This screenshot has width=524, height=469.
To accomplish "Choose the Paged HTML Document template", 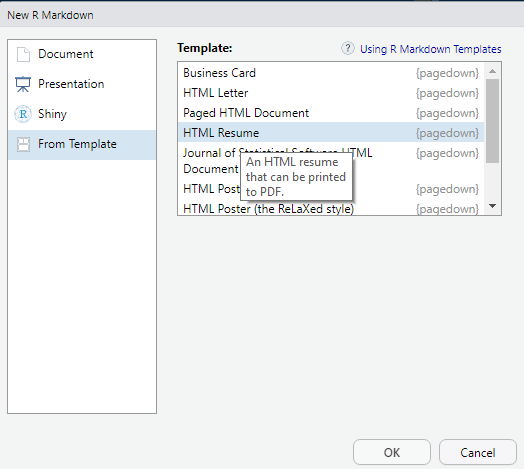I will coord(331,113).
